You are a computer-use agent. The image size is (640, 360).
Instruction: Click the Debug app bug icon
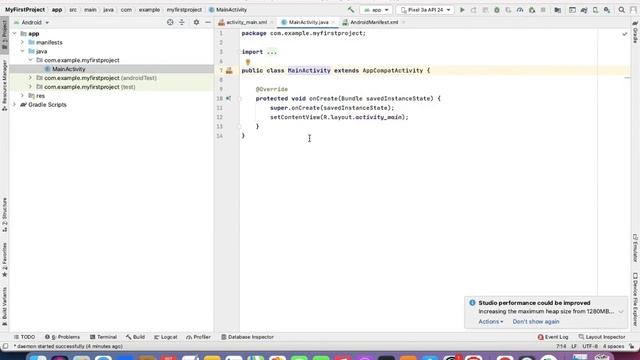[x=497, y=10]
